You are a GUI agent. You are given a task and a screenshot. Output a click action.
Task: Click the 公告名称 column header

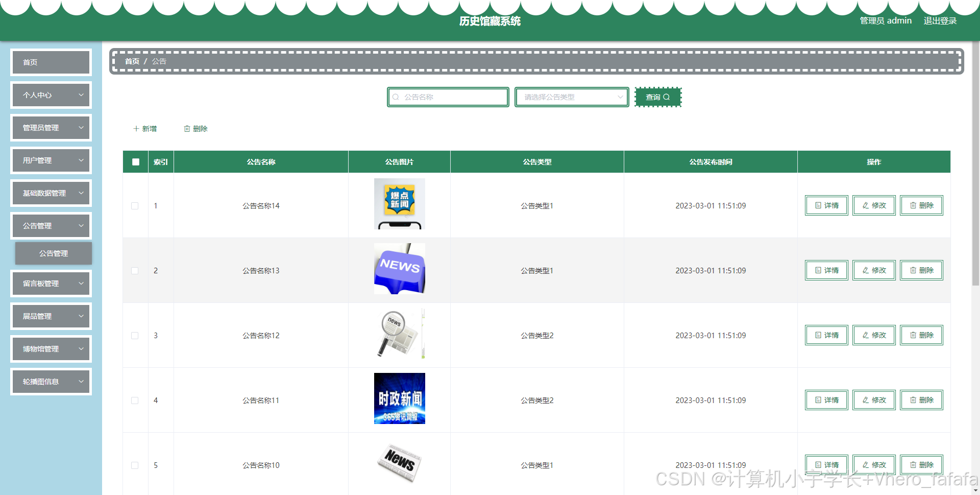261,162
